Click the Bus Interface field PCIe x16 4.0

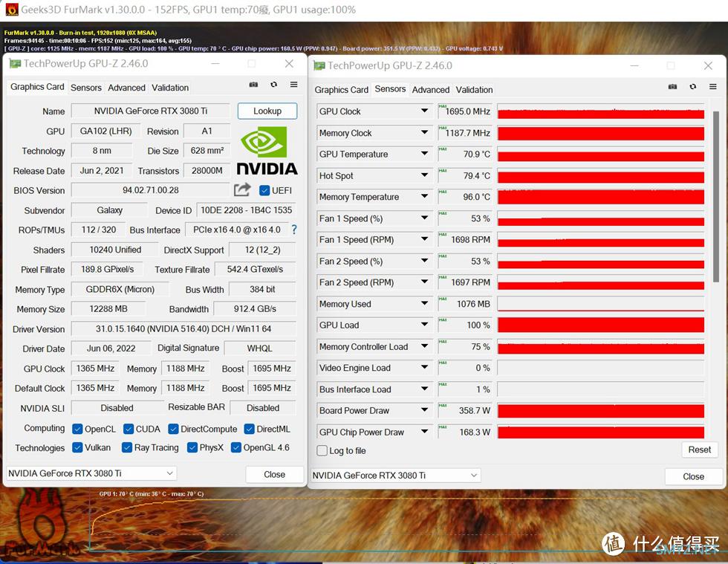[x=237, y=230]
